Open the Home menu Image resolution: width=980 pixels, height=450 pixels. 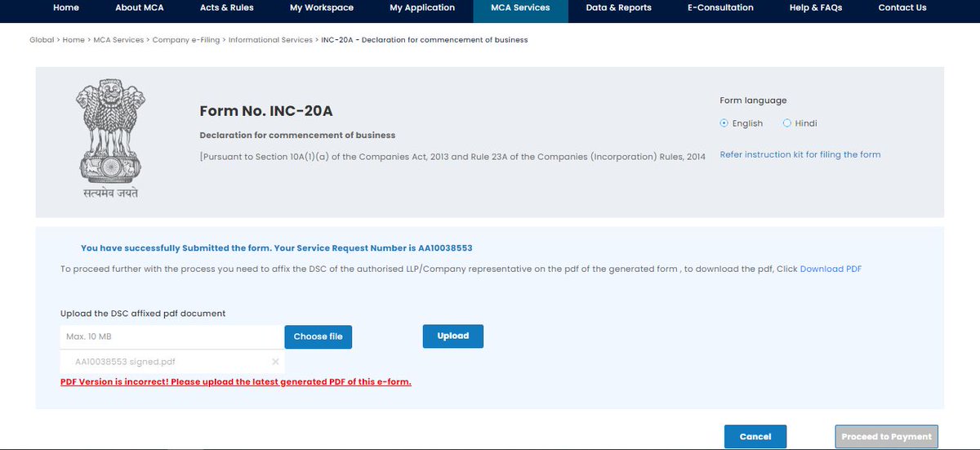66,8
